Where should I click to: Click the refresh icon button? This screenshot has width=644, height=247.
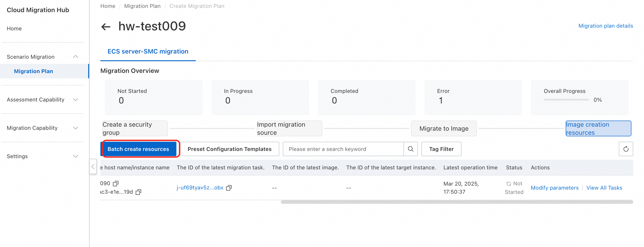(626, 149)
